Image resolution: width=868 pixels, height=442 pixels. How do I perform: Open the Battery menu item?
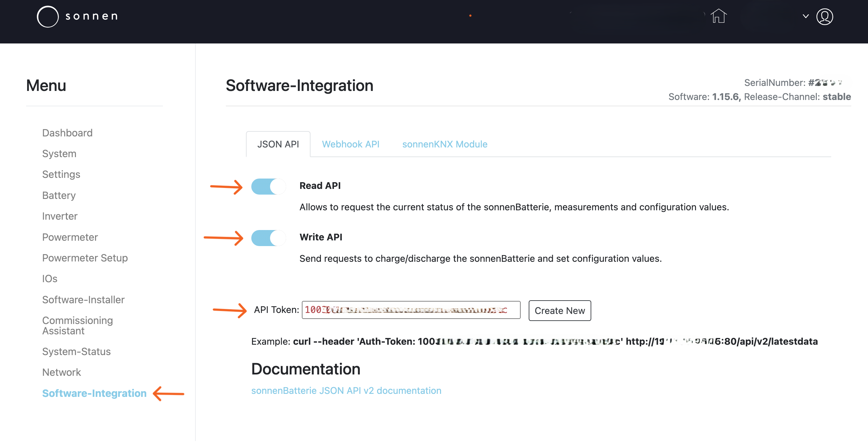tap(59, 195)
